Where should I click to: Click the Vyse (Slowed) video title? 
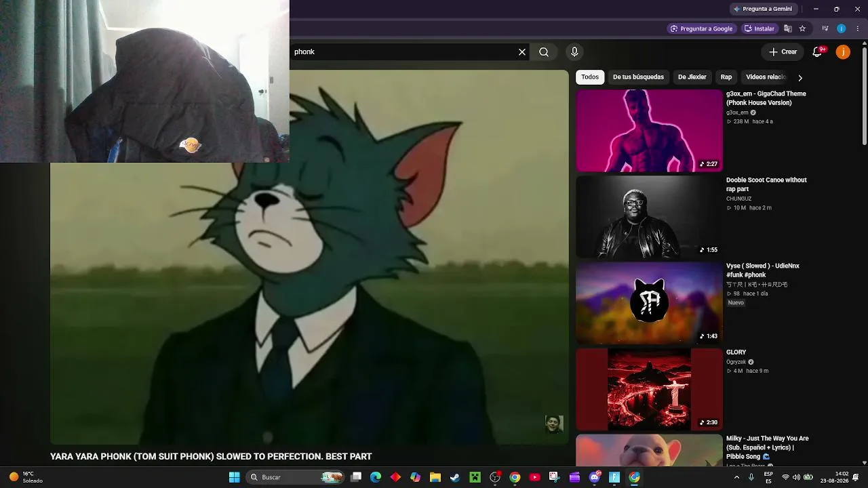click(x=763, y=270)
